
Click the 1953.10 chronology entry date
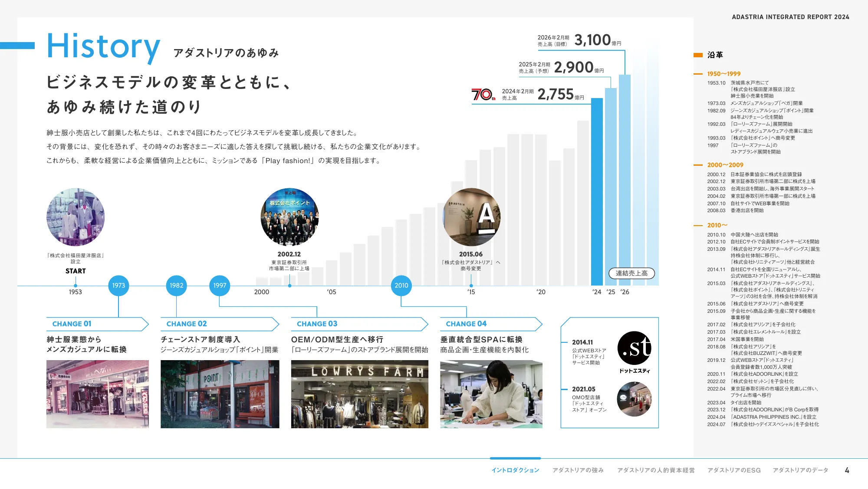716,83
